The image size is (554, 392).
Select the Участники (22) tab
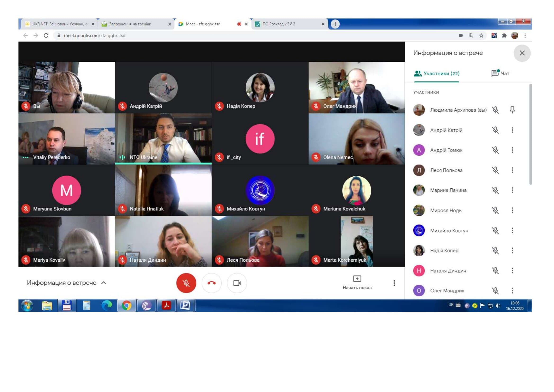pyautogui.click(x=437, y=73)
